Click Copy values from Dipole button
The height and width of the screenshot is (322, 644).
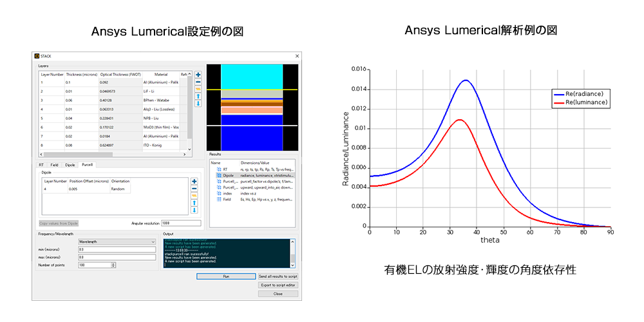click(x=59, y=223)
